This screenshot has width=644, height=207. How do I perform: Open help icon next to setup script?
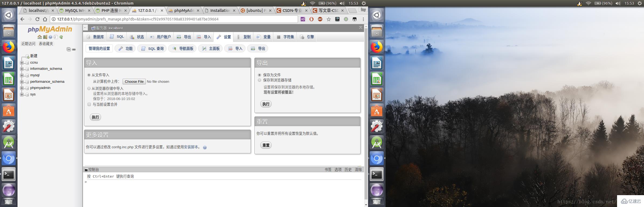coord(205,147)
